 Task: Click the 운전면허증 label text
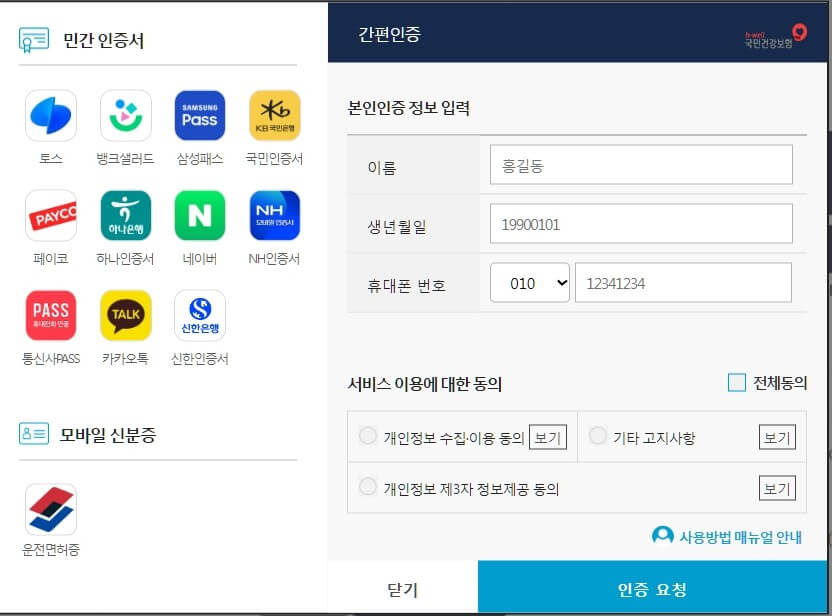[51, 550]
